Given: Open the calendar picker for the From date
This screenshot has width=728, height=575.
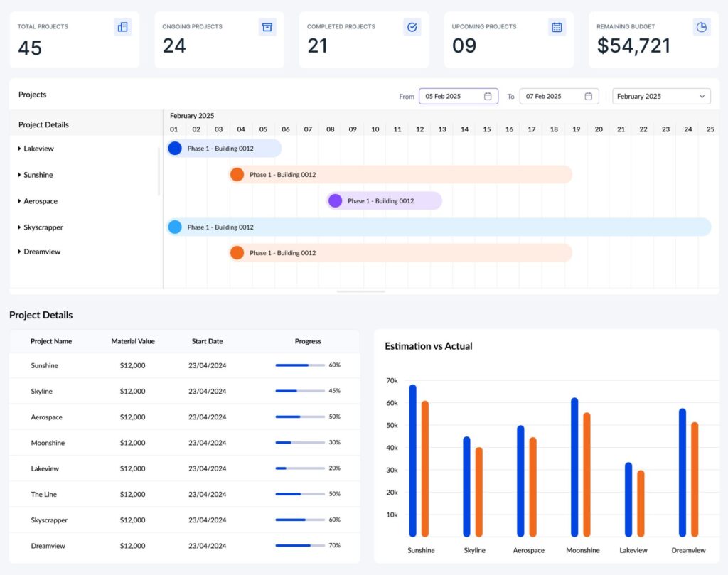Looking at the screenshot, I should click(x=488, y=95).
